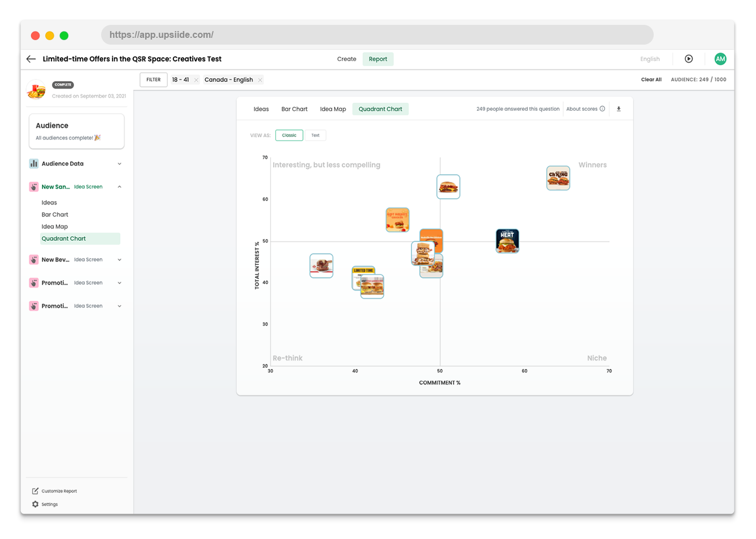This screenshot has height=539, width=756.
Task: Switch to the Create tab
Action: pyautogui.click(x=346, y=59)
